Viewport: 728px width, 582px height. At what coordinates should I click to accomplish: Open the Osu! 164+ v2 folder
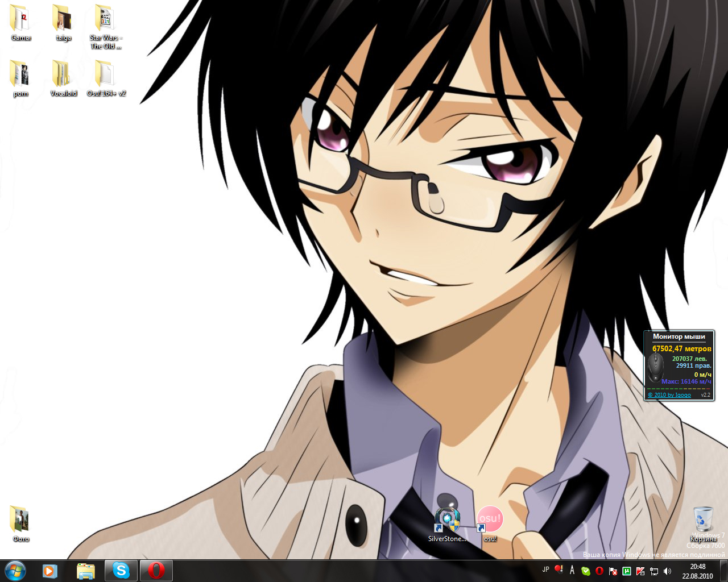click(105, 74)
